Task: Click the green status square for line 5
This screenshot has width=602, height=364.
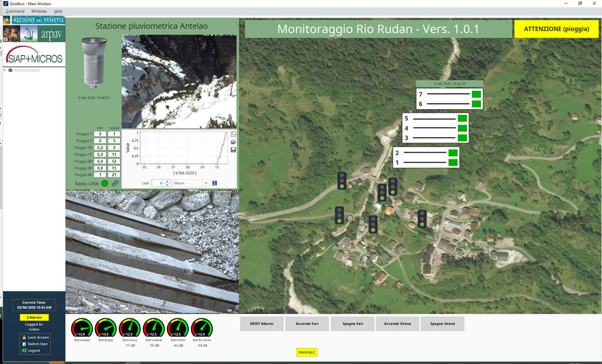Action: (462, 118)
